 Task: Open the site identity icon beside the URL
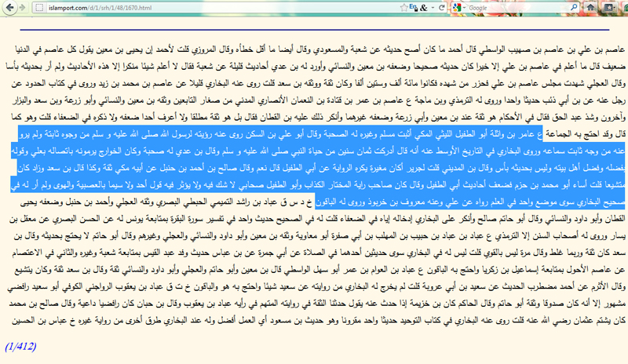click(39, 8)
